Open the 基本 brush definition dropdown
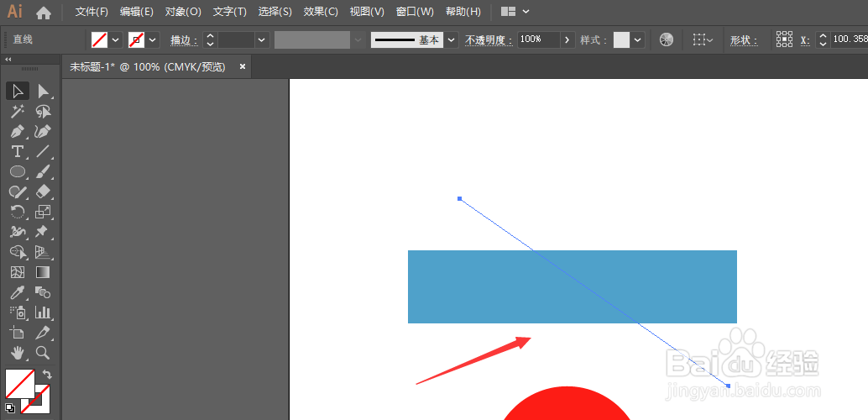Viewport: 868px width, 420px height. 452,39
